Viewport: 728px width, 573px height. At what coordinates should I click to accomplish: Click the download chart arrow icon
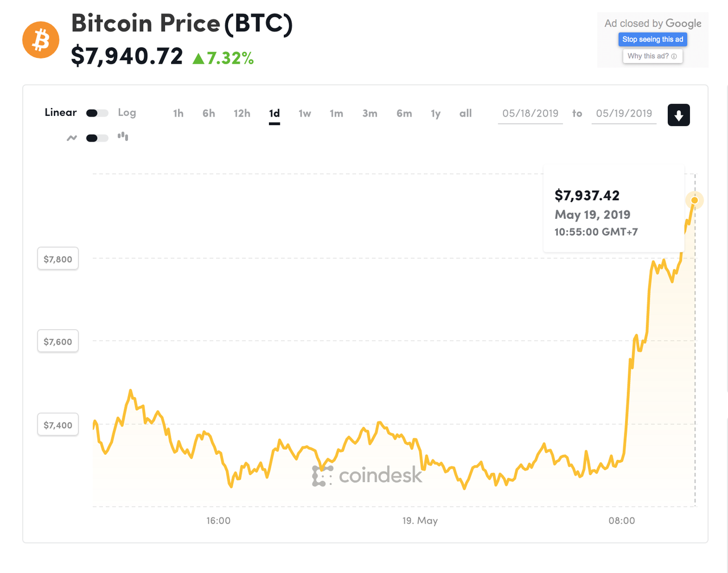(679, 114)
